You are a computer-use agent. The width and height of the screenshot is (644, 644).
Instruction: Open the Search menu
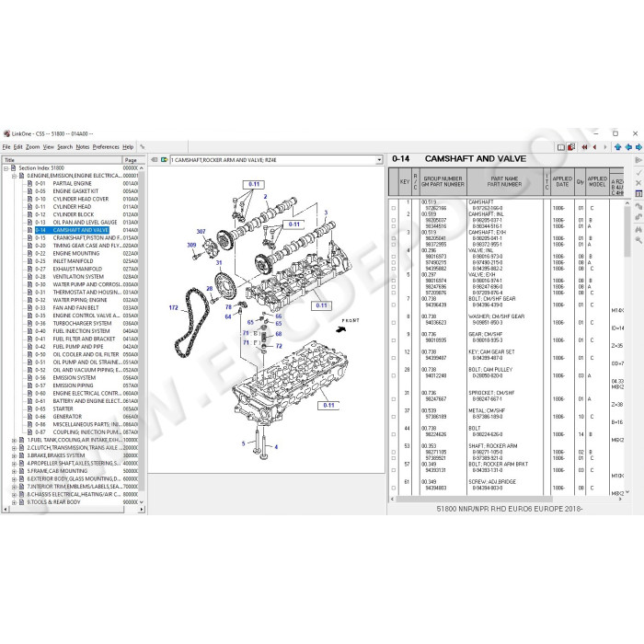pos(64,147)
